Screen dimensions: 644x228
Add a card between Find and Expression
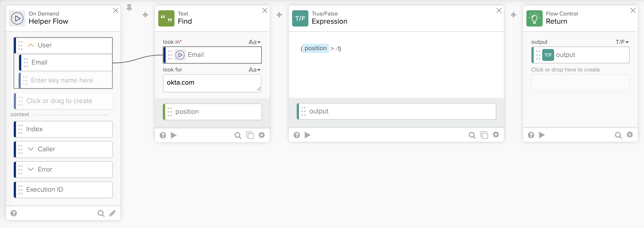[279, 15]
